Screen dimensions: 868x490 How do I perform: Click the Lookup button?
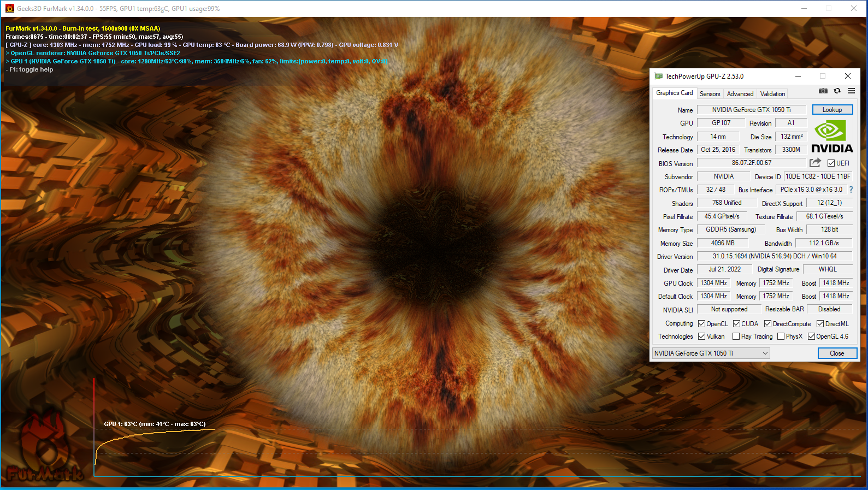point(832,110)
